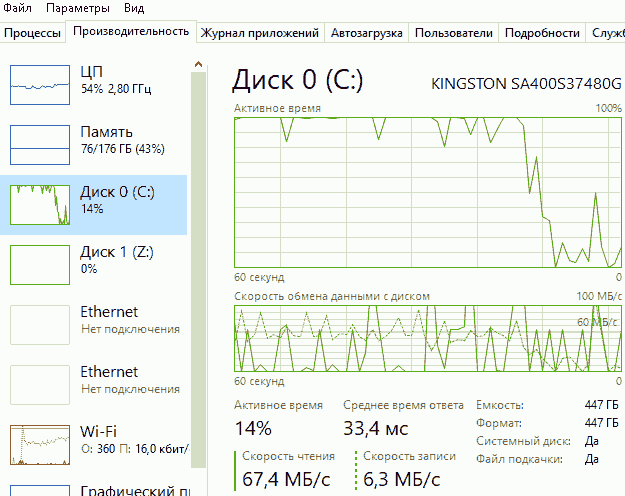Select the CPU (ЦП) mini graph thumbnail

(x=39, y=85)
